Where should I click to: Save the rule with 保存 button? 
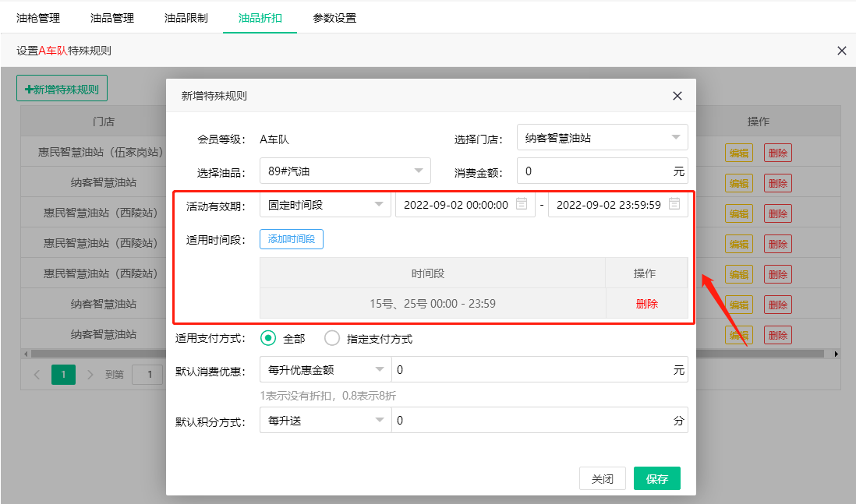point(656,478)
